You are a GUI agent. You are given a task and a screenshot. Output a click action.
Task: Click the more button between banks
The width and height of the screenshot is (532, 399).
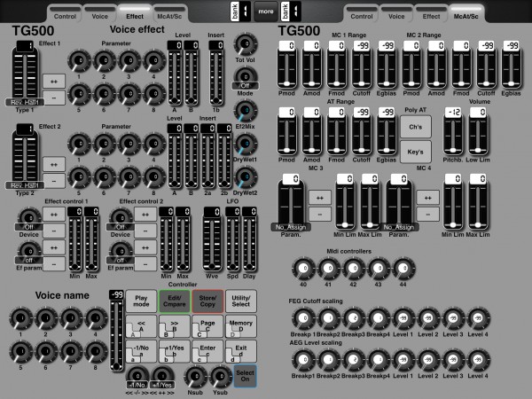point(266,12)
